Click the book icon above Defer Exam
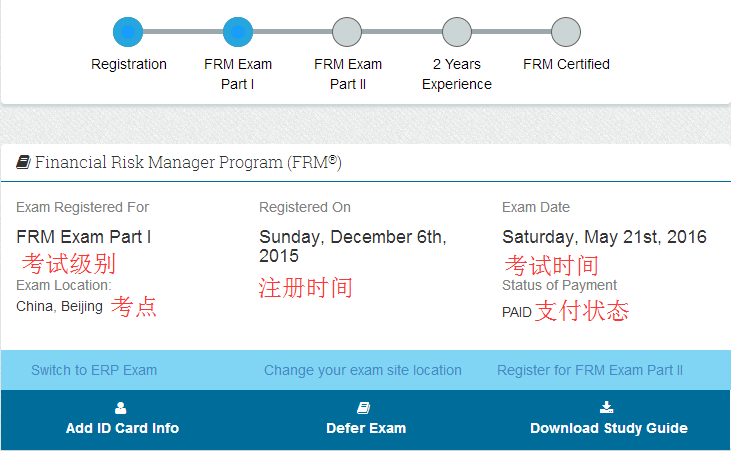 (x=364, y=407)
